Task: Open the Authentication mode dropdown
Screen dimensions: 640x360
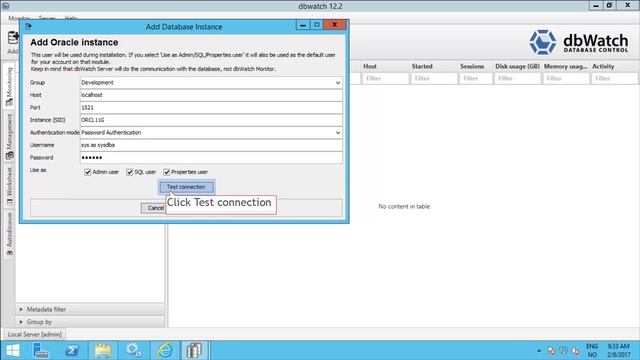Action: pyautogui.click(x=211, y=133)
